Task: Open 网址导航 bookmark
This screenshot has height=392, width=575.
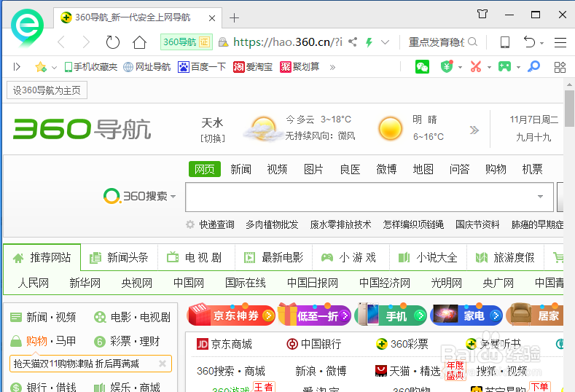Action: point(146,67)
